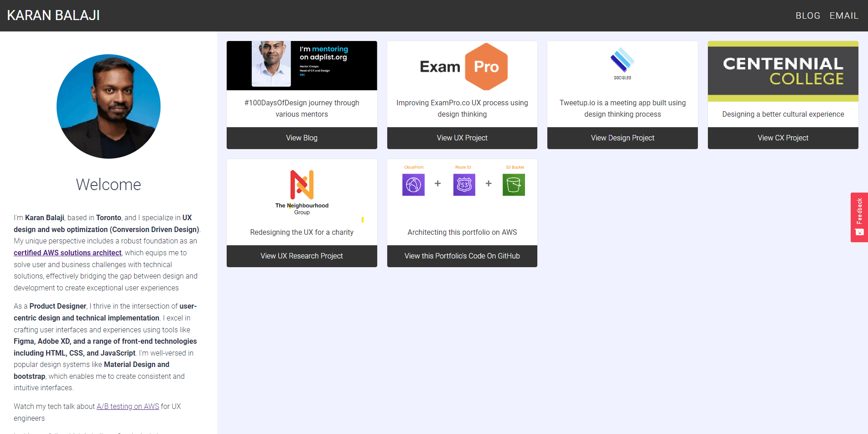Click the View CX Project button

783,138
